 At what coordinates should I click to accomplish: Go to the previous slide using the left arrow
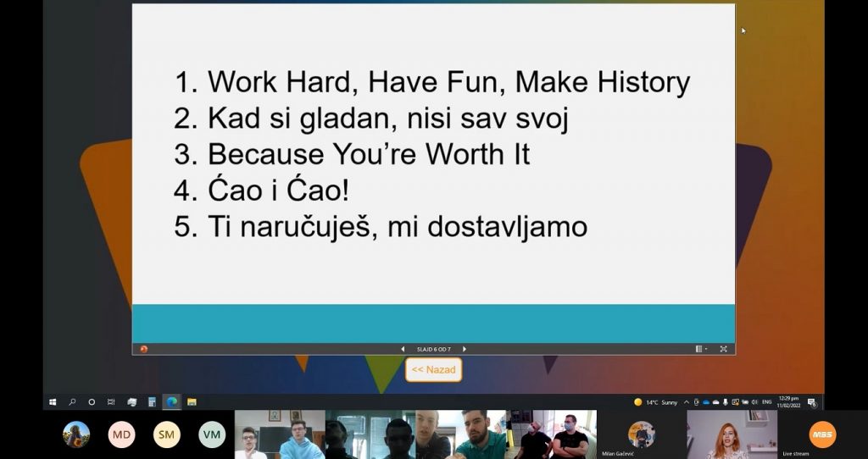click(x=403, y=349)
